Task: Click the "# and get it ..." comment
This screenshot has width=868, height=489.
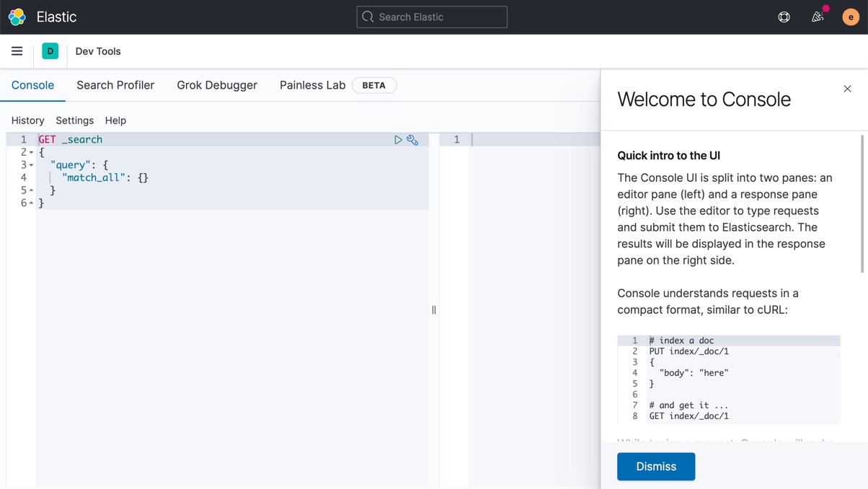Action: [689, 405]
